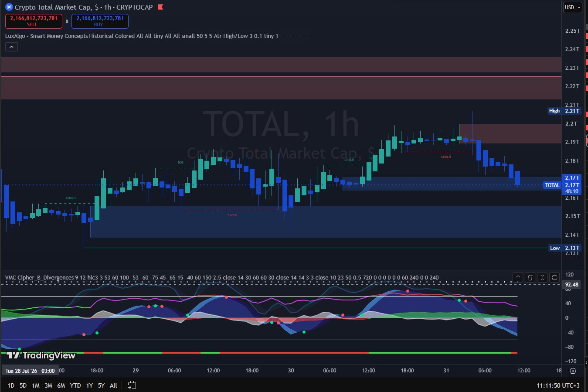588x392 pixels.
Task: Open chart settings gear on time axis
Action: pyautogui.click(x=573, y=371)
